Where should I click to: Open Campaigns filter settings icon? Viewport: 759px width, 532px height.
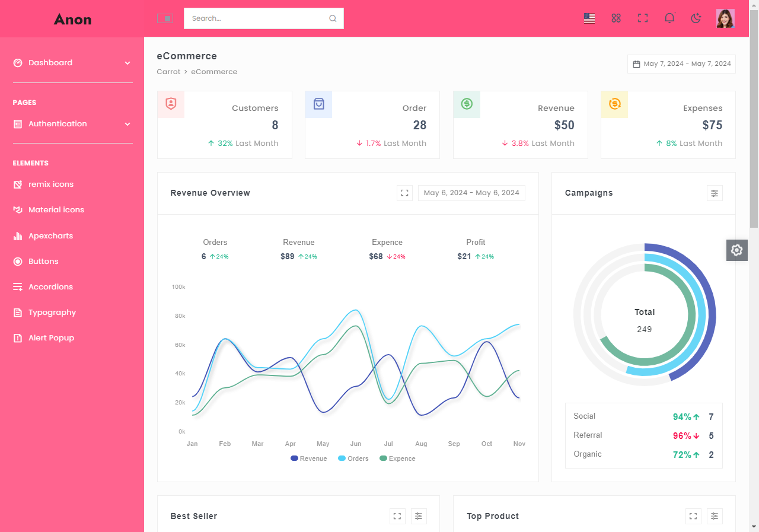coord(715,193)
